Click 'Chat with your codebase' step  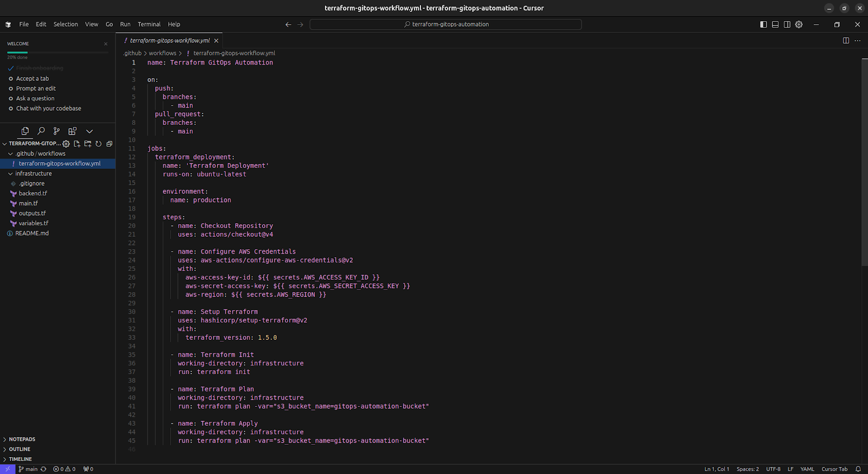[48, 109]
